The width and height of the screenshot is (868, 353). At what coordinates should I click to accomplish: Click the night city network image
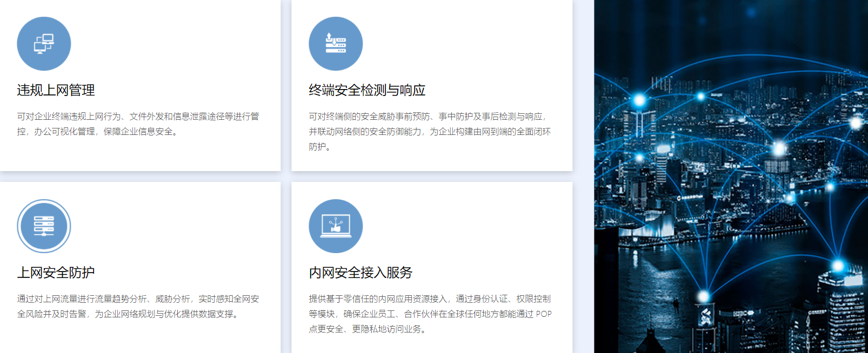coord(731,216)
